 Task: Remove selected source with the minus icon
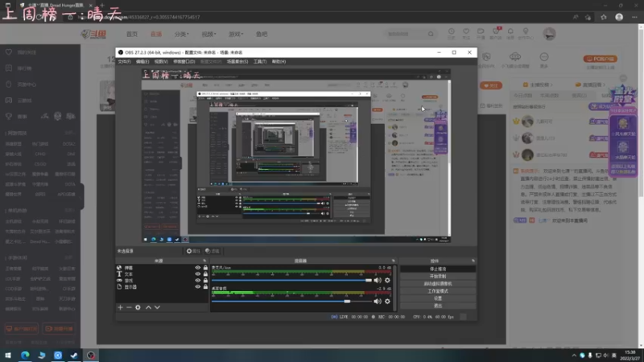(x=129, y=307)
